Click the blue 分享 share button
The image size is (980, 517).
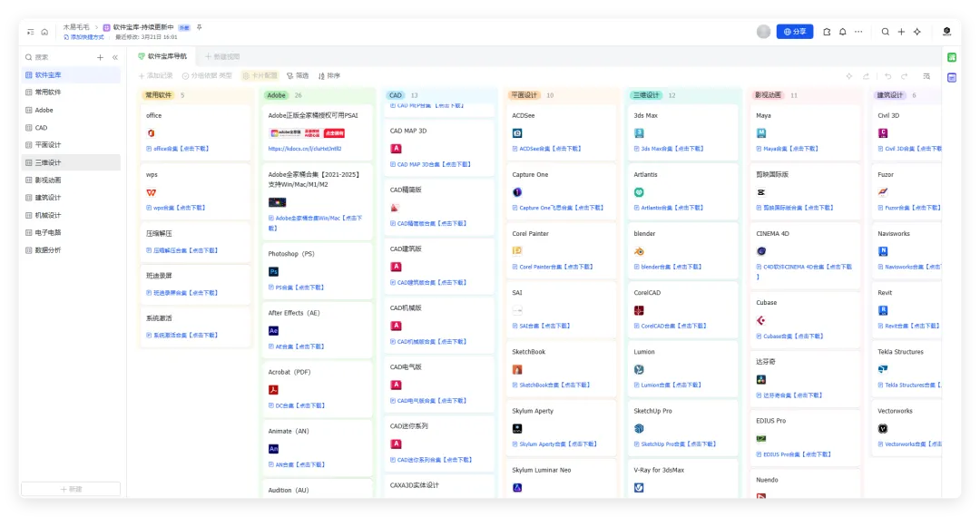pos(794,32)
